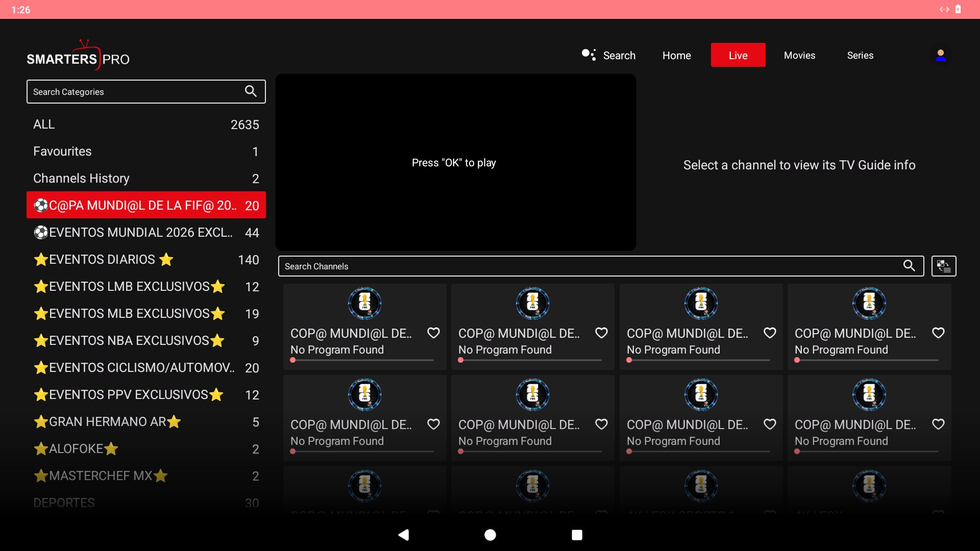
Task: Click the battery icon in the status bar
Action: pos(958,9)
